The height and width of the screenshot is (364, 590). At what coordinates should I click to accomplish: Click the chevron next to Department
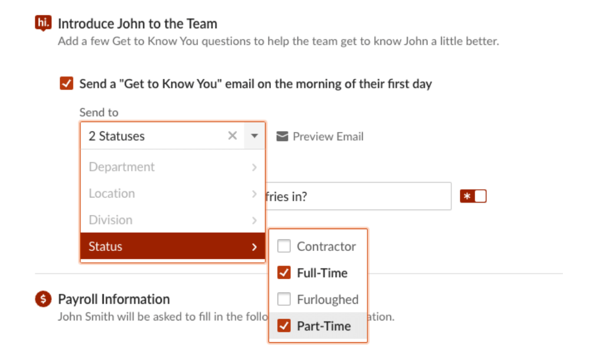coord(254,167)
